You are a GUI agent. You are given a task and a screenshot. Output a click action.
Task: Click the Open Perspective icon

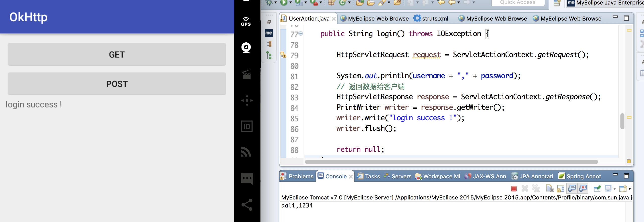coord(557,3)
